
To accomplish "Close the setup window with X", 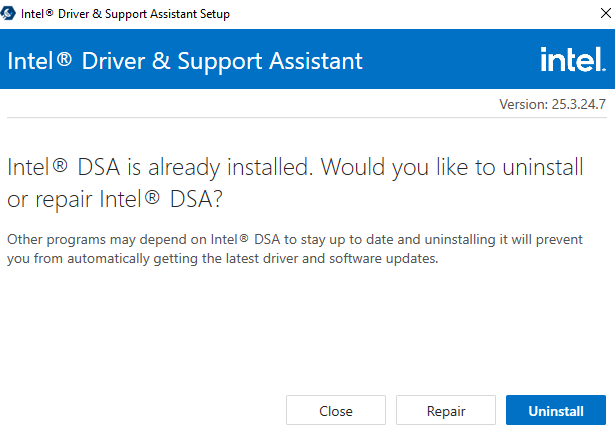I will click(x=606, y=13).
